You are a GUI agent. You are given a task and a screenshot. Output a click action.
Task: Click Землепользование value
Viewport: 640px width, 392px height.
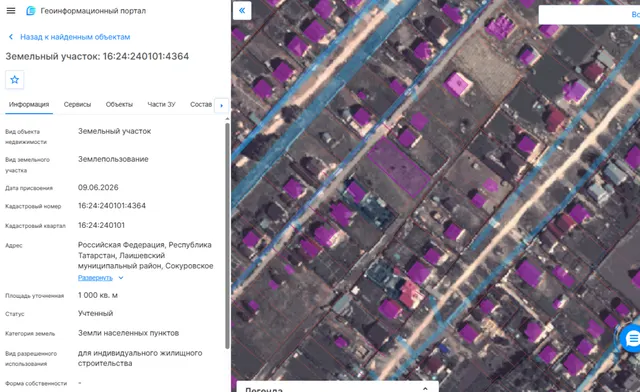(113, 159)
